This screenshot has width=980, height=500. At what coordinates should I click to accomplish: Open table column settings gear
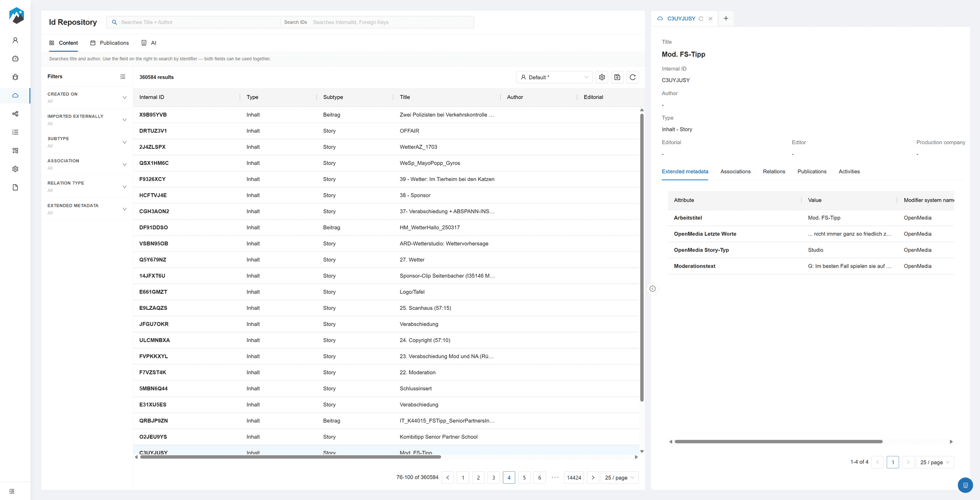point(602,77)
